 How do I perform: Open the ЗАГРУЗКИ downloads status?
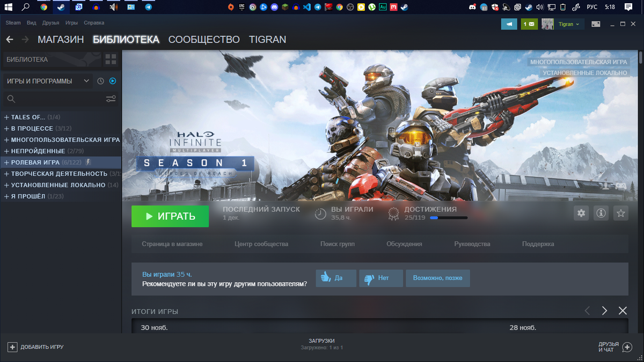[322, 344]
